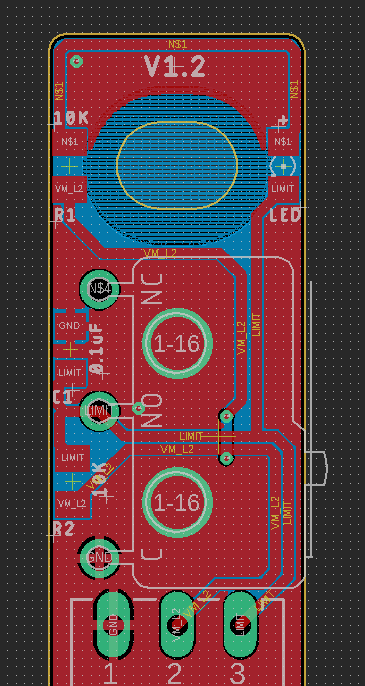Click the lower 1-16 mounting hole
365x686 pixels.
[177, 503]
